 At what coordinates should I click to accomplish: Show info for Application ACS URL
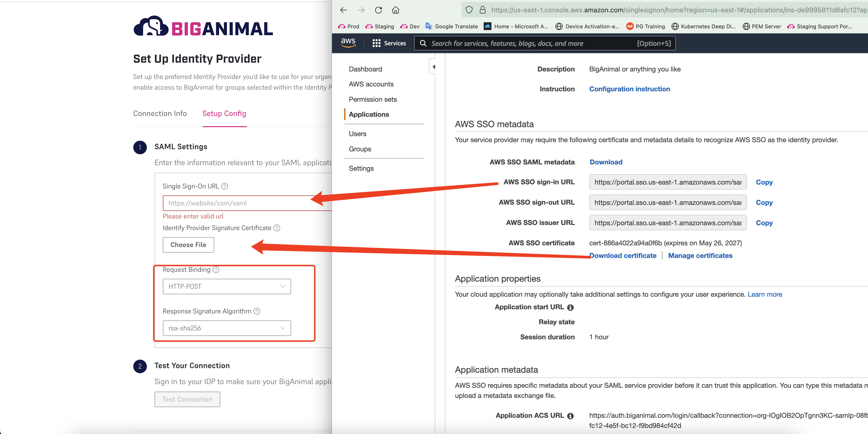tap(570, 416)
